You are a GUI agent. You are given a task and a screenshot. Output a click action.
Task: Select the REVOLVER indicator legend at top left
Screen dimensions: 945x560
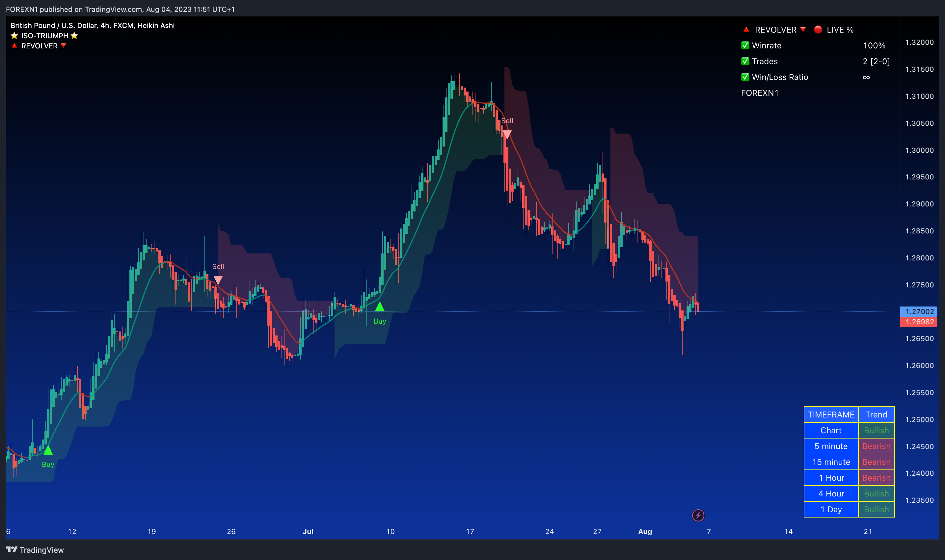click(x=39, y=46)
